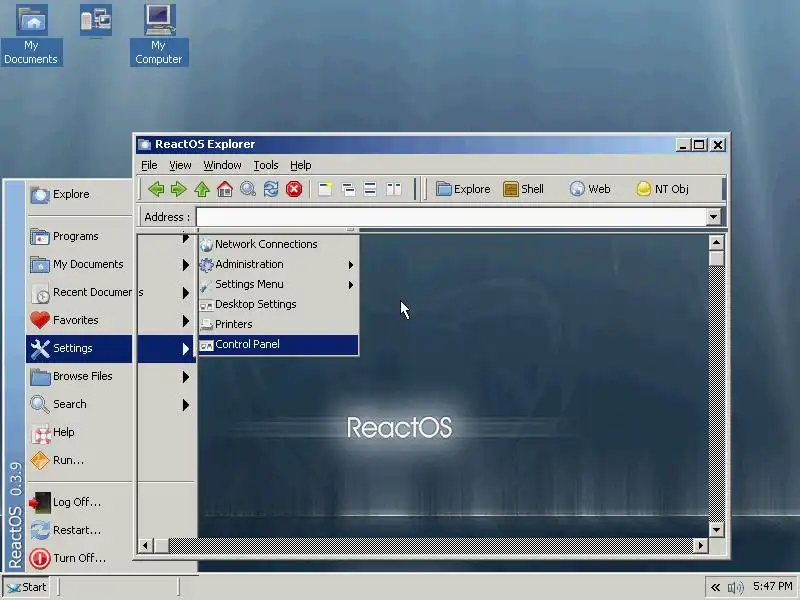The height and width of the screenshot is (600, 800).
Task: Maximize the ReactOS Explorer window
Action: 698,145
